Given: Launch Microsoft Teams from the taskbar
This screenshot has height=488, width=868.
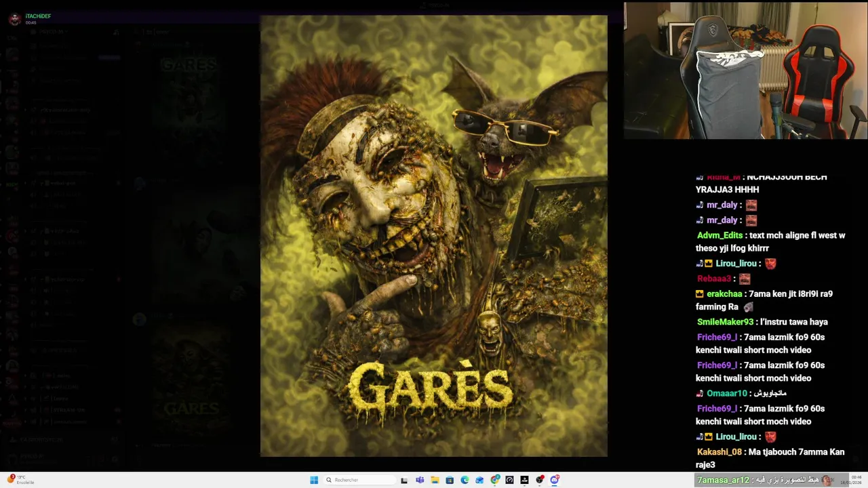Looking at the screenshot, I should (x=420, y=480).
